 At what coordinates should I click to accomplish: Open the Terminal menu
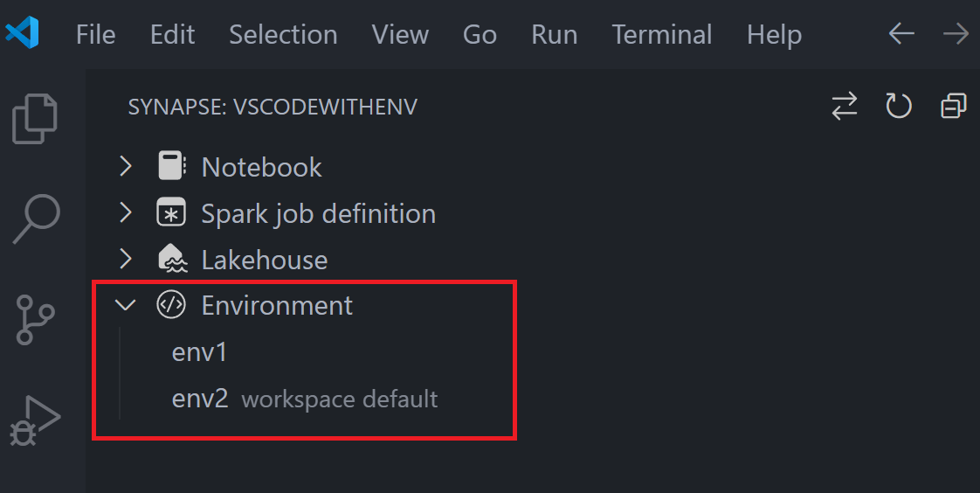pos(662,34)
